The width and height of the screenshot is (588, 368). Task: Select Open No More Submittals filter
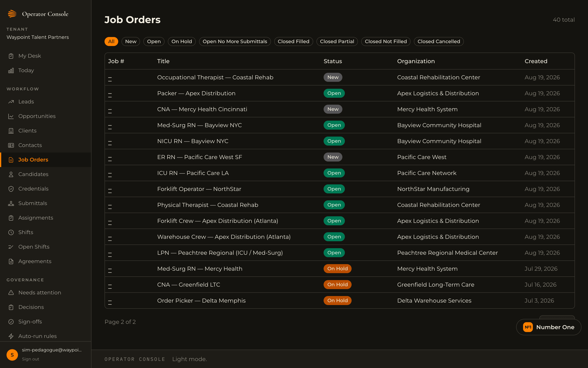(x=235, y=41)
